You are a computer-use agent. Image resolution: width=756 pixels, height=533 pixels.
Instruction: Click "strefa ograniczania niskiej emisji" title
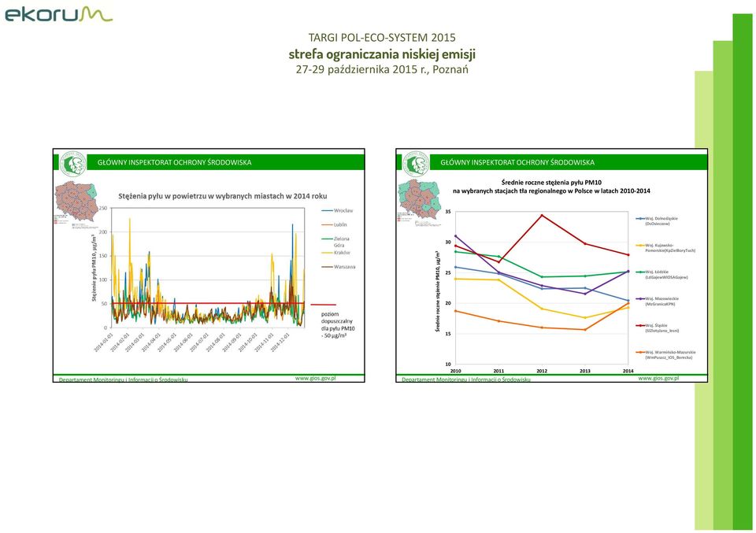tap(382, 54)
